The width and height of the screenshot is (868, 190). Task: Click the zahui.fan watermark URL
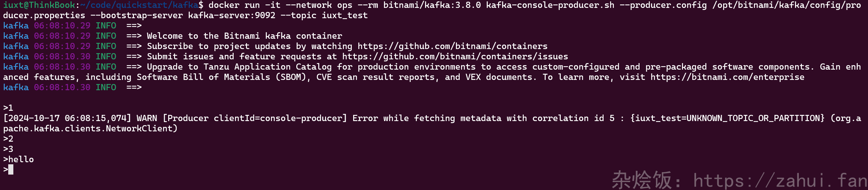[780, 180]
